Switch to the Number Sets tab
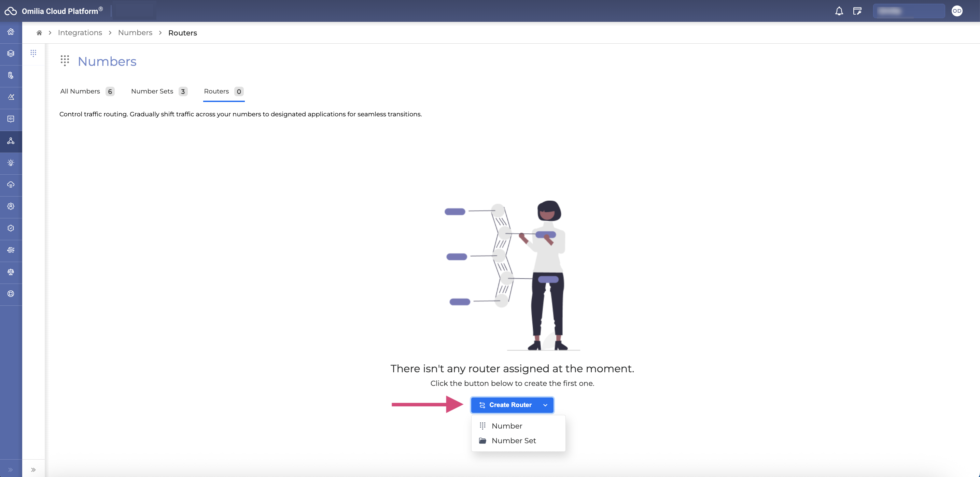This screenshot has height=477, width=980. pyautogui.click(x=152, y=91)
